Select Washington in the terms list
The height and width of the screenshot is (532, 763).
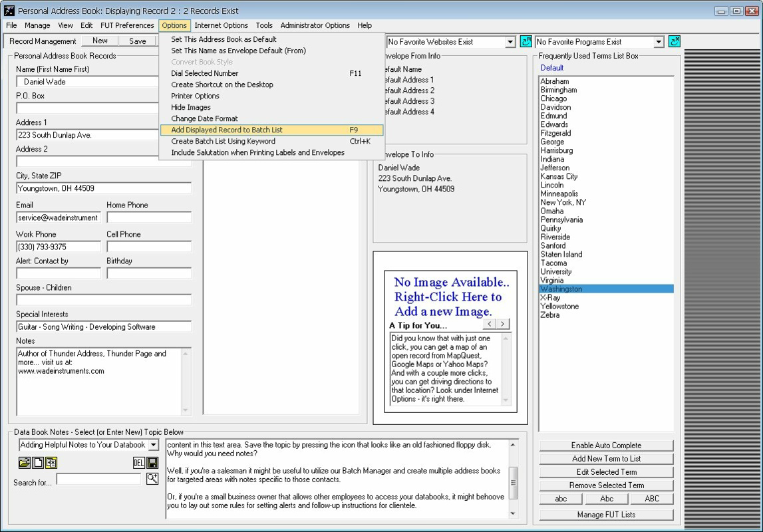[x=606, y=289]
